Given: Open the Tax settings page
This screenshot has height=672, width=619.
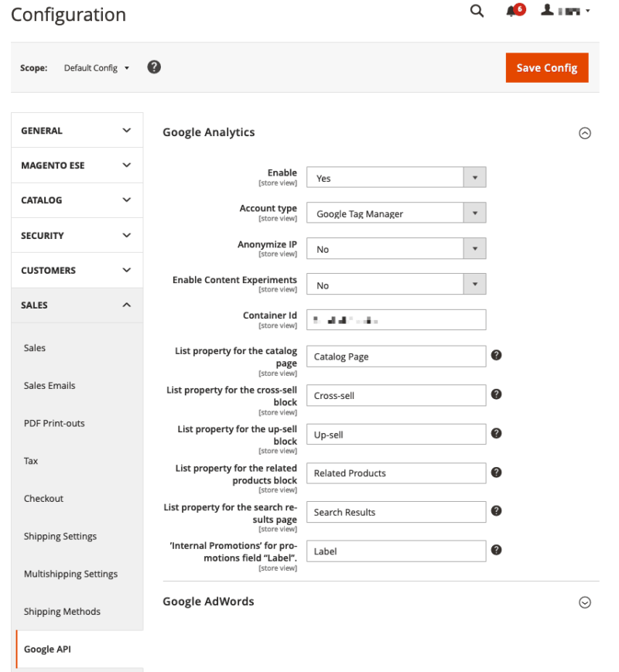Looking at the screenshot, I should tap(31, 460).
